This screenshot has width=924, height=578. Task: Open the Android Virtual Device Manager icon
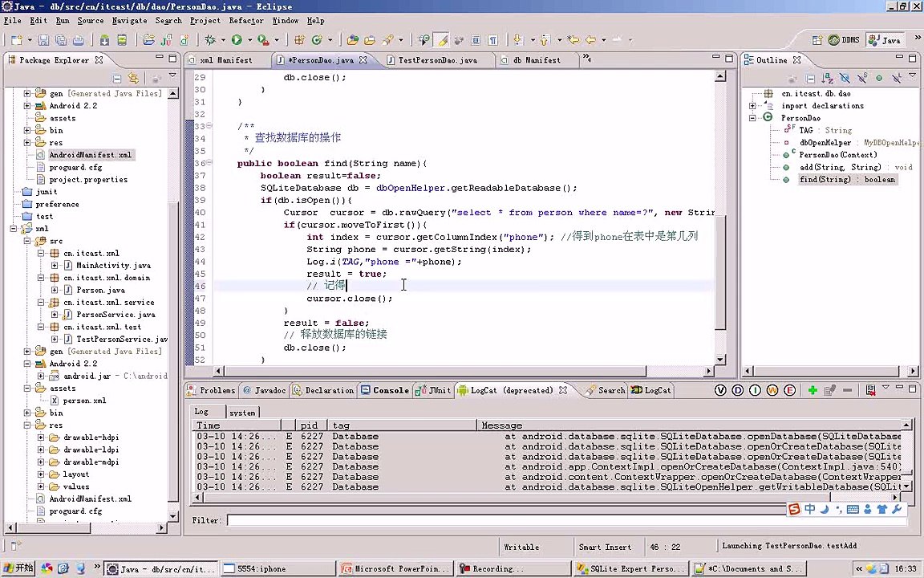[121, 40]
